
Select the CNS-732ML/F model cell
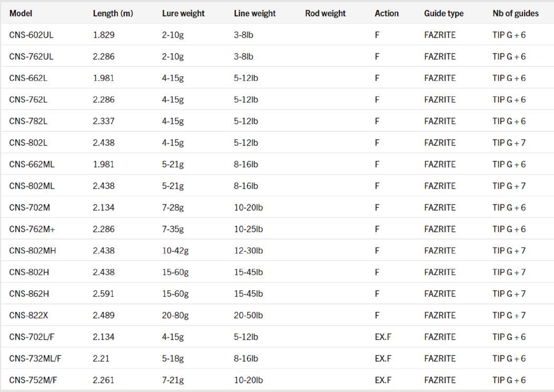point(35,358)
